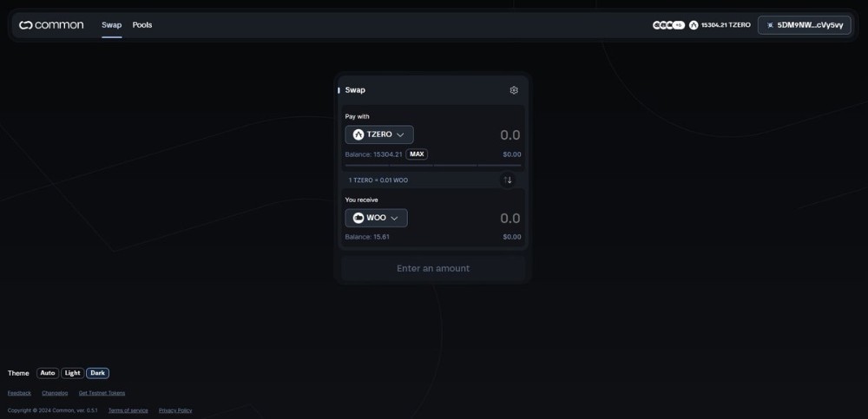
Task: Click the Balance: 15304.21 text
Action: click(373, 154)
